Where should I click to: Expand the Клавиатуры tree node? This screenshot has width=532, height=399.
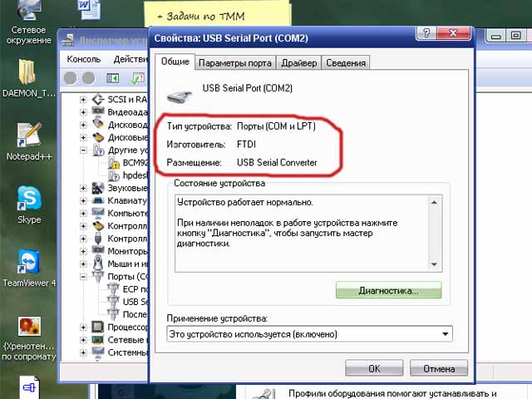coord(83,200)
